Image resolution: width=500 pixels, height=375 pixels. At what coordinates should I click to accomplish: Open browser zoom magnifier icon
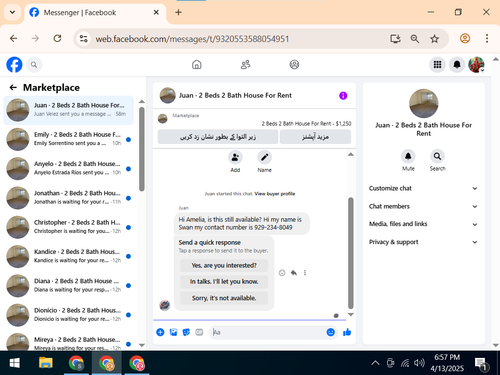tap(415, 39)
